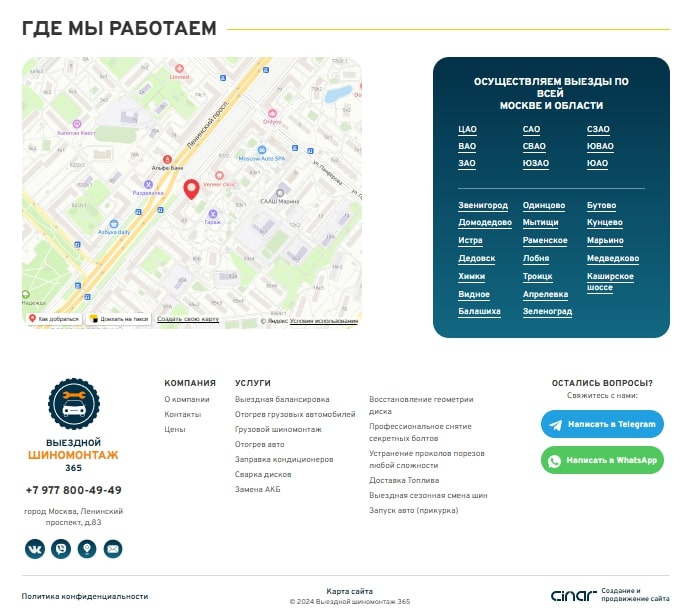Click the Viber icon in footer
687x608 pixels.
(61, 548)
